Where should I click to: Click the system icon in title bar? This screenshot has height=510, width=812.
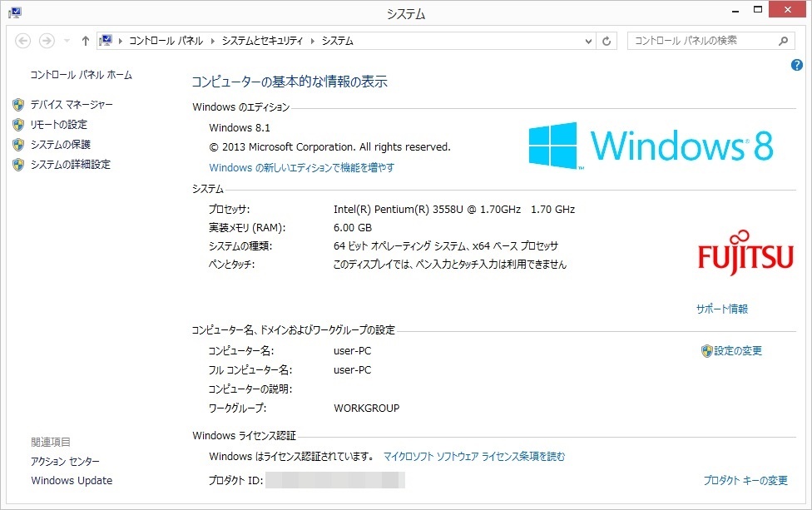pyautogui.click(x=15, y=12)
